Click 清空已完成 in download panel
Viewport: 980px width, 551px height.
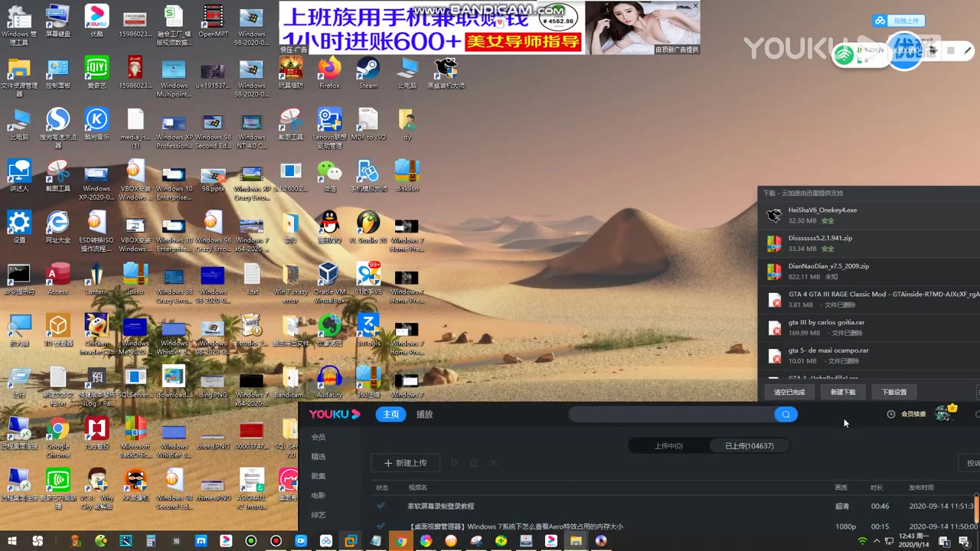click(x=789, y=392)
